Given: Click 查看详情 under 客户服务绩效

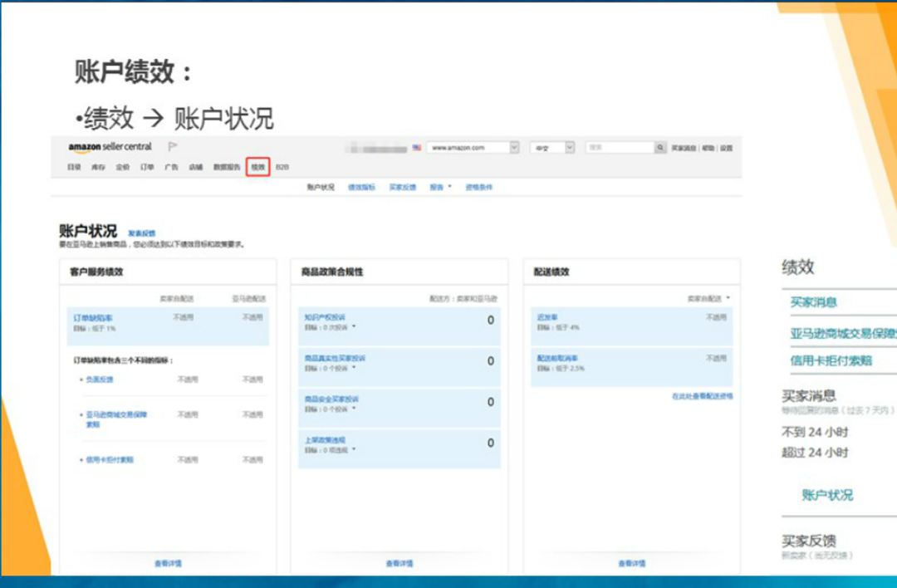Looking at the screenshot, I should 168,563.
